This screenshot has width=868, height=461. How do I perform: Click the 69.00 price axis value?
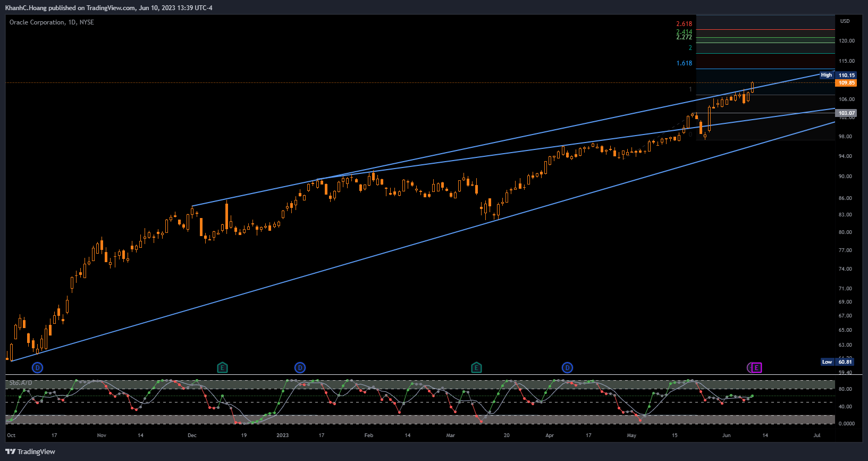point(846,302)
